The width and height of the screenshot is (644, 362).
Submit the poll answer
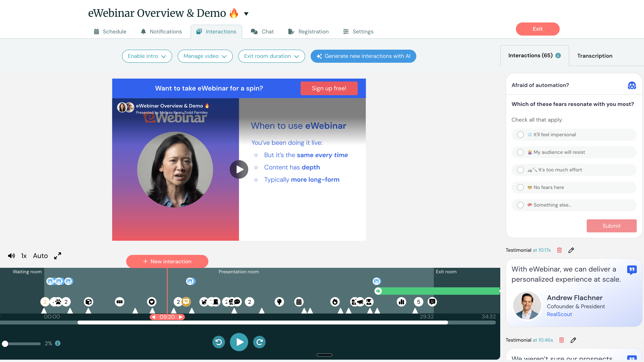[x=612, y=226]
